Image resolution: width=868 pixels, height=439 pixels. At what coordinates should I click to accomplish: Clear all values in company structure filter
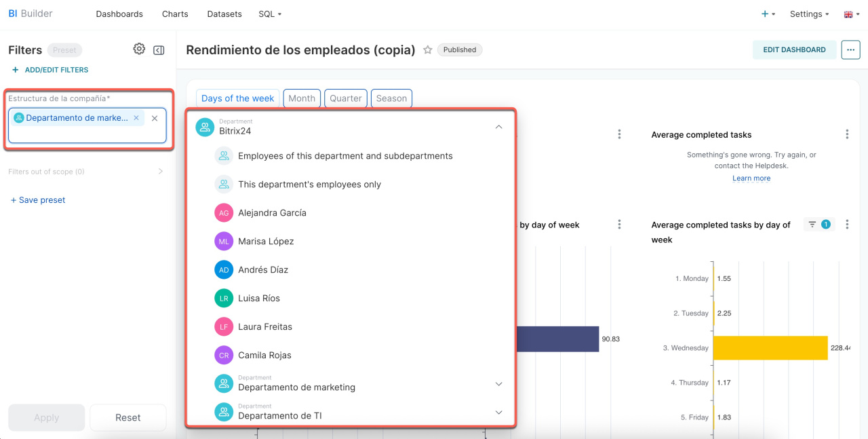(x=155, y=118)
